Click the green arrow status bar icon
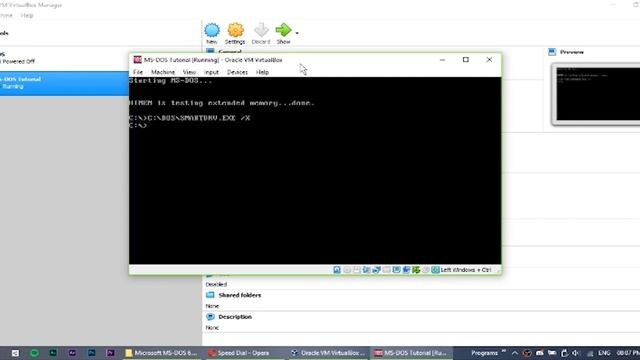 point(416,270)
